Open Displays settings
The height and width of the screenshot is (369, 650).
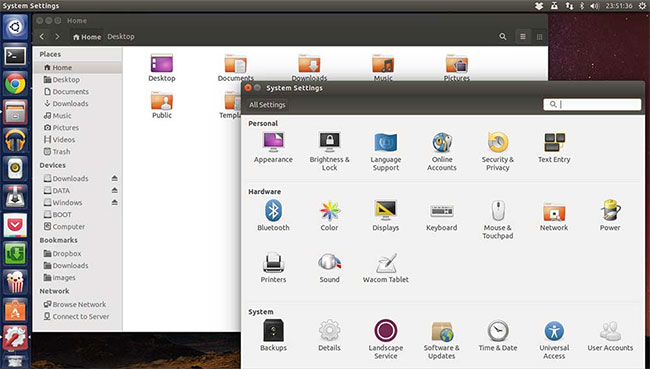click(x=386, y=216)
